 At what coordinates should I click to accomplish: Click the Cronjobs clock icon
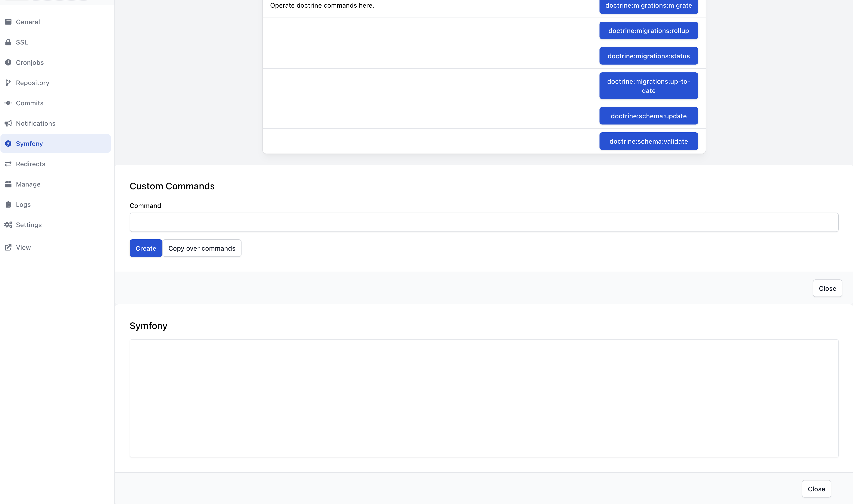pyautogui.click(x=8, y=62)
